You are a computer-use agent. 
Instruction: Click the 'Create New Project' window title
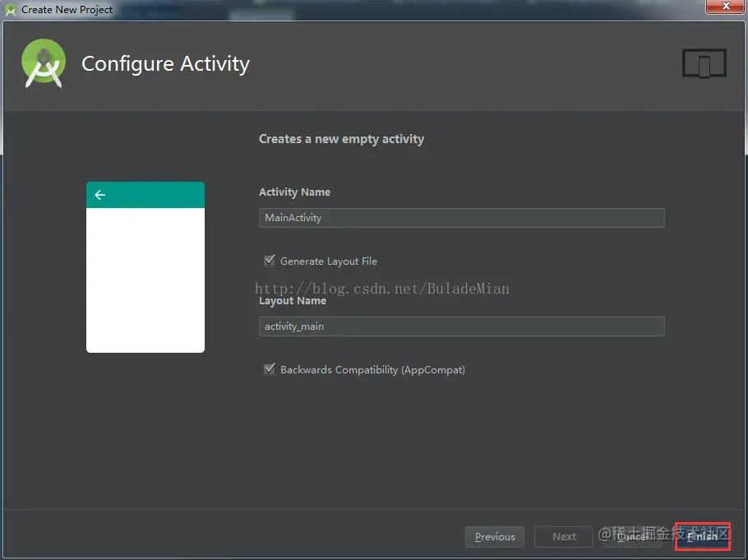pyautogui.click(x=67, y=10)
